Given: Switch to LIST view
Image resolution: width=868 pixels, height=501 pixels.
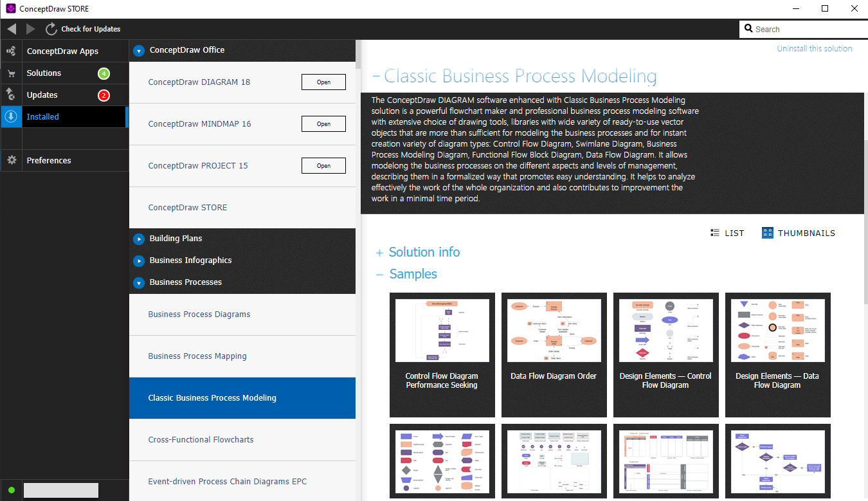Looking at the screenshot, I should pos(727,233).
